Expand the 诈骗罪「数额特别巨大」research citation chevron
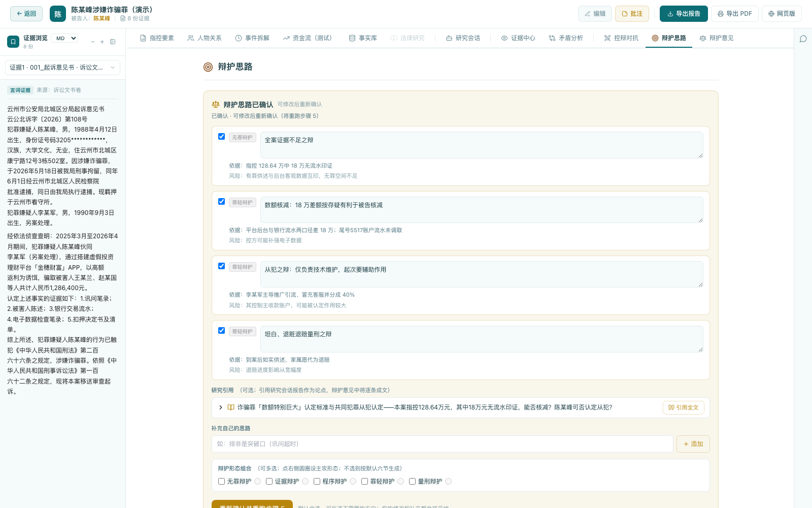Image resolution: width=812 pixels, height=508 pixels. tap(221, 407)
